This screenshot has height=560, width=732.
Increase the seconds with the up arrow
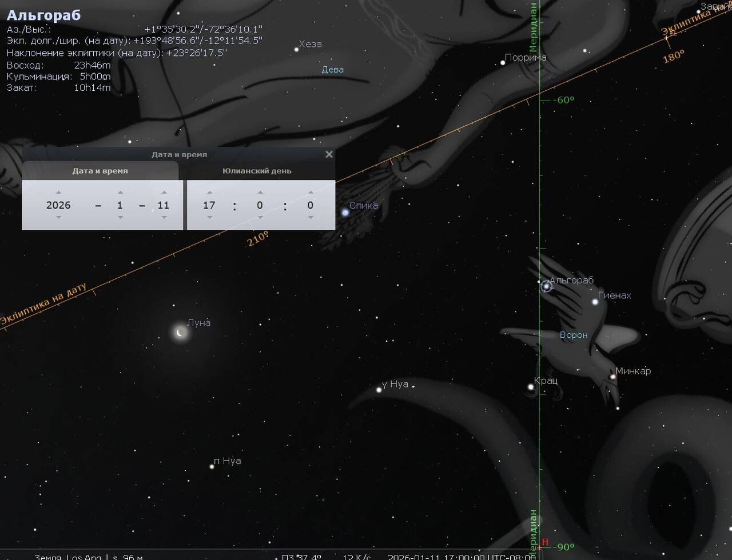pyautogui.click(x=310, y=193)
